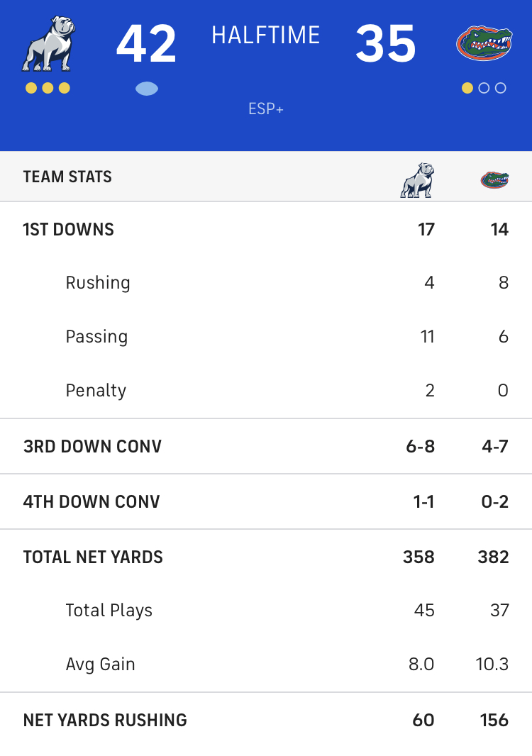Select the bulldog icon in Team Stats column
The image size is (532, 756).
click(x=417, y=180)
